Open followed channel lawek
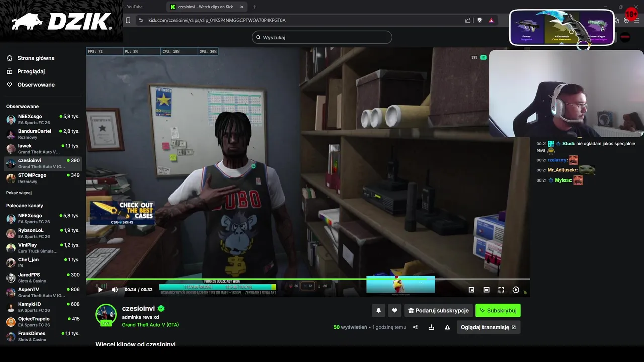This screenshot has width=644, height=362. 43,149
